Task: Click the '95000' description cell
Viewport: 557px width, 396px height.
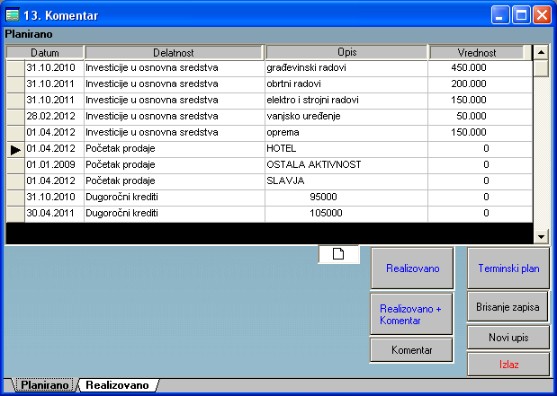Action: click(346, 197)
